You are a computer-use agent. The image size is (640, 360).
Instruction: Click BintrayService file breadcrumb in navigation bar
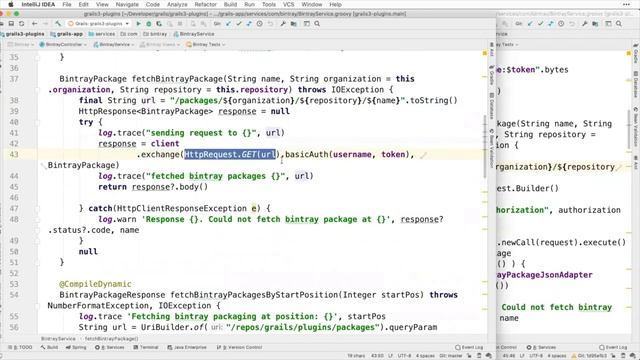(194, 34)
